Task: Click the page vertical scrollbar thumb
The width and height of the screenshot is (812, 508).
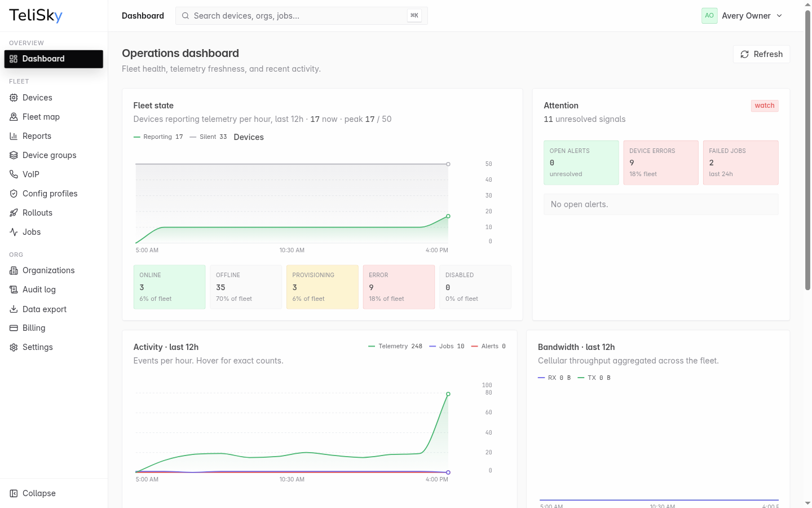Action: pos(807,150)
